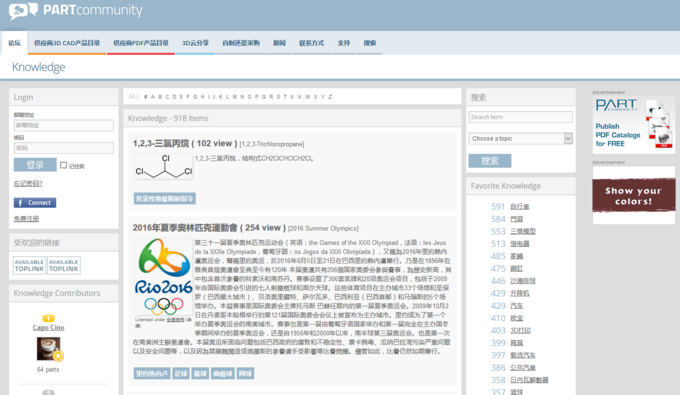680x395 pixels.
Task: Click the second AVAILABLE TOPLINK badge
Action: click(x=64, y=265)
